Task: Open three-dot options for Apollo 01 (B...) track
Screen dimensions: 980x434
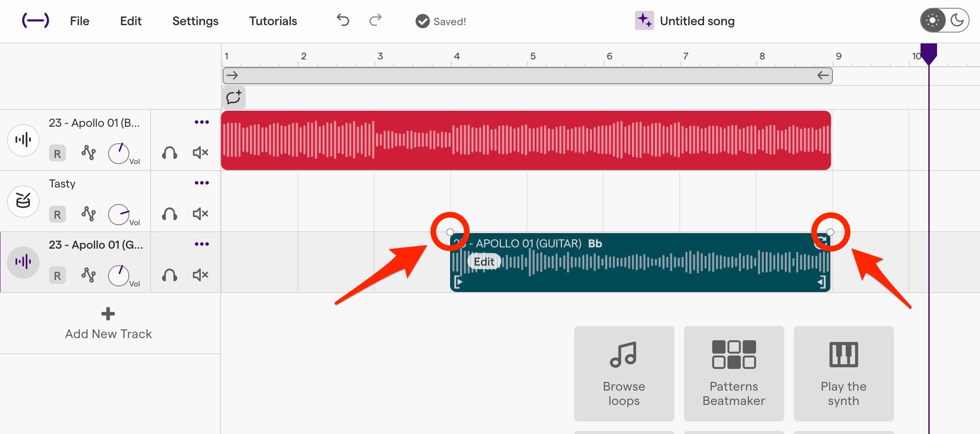Action: [202, 122]
